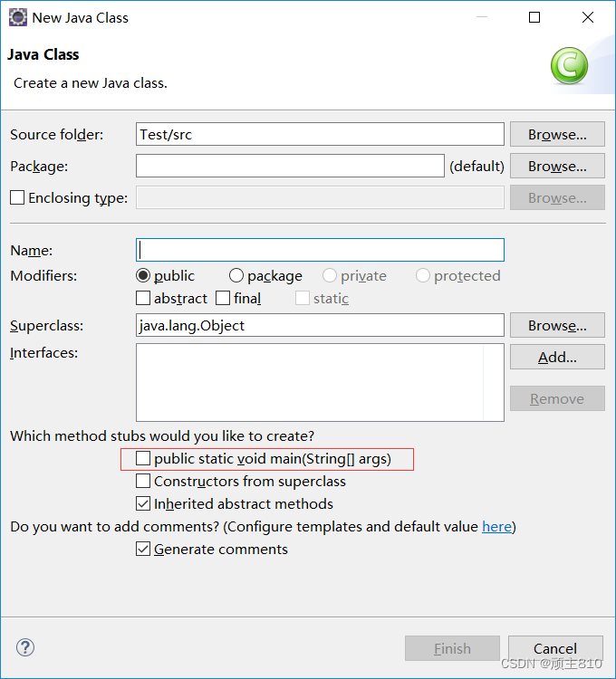
Task: Close the New Java Class dialog
Action: 588,17
